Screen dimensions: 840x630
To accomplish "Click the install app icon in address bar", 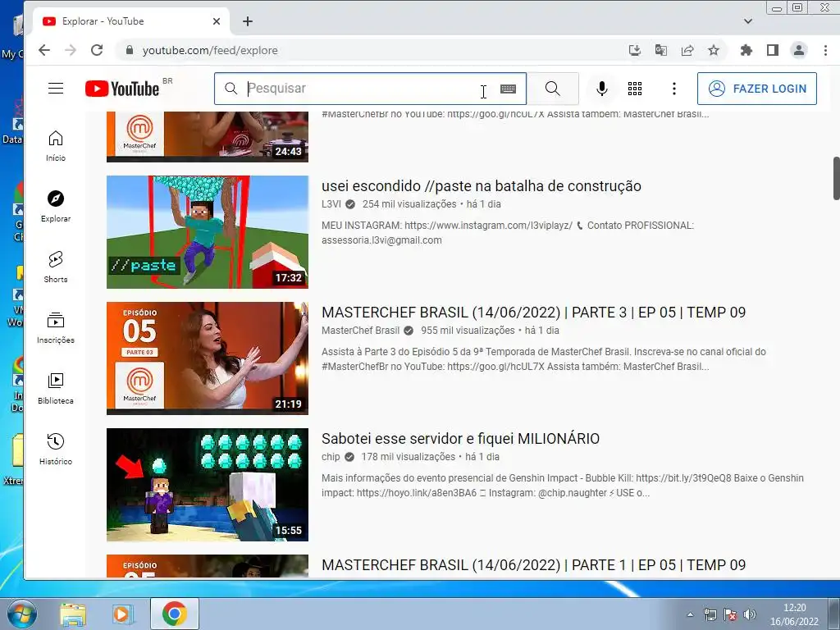I will [x=635, y=50].
